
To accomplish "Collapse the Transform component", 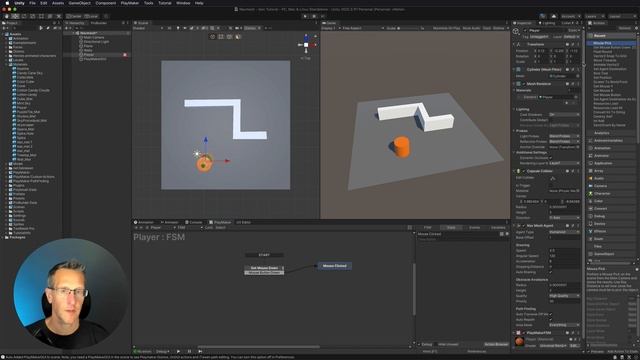I will point(514,44).
